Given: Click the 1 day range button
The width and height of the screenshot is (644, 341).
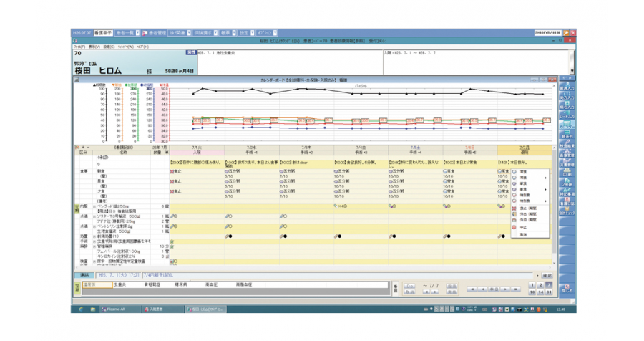Looking at the screenshot, I should pos(532,285).
